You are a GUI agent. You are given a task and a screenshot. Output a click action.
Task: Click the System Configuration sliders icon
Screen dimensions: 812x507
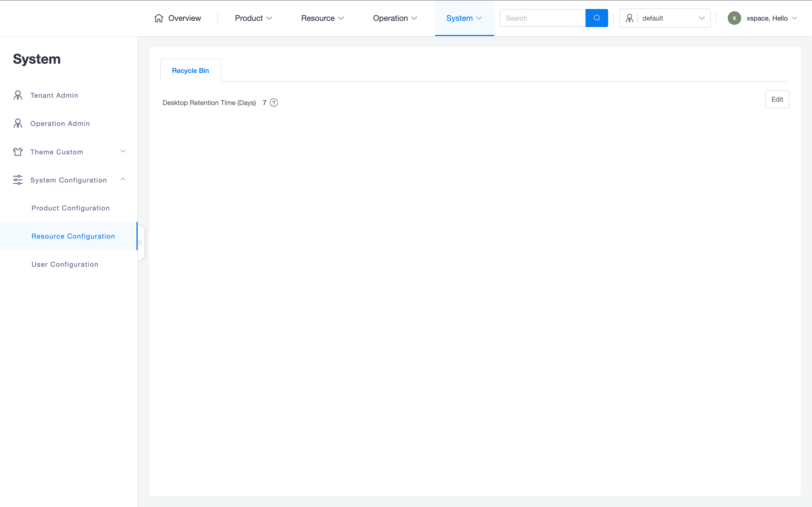pyautogui.click(x=18, y=180)
